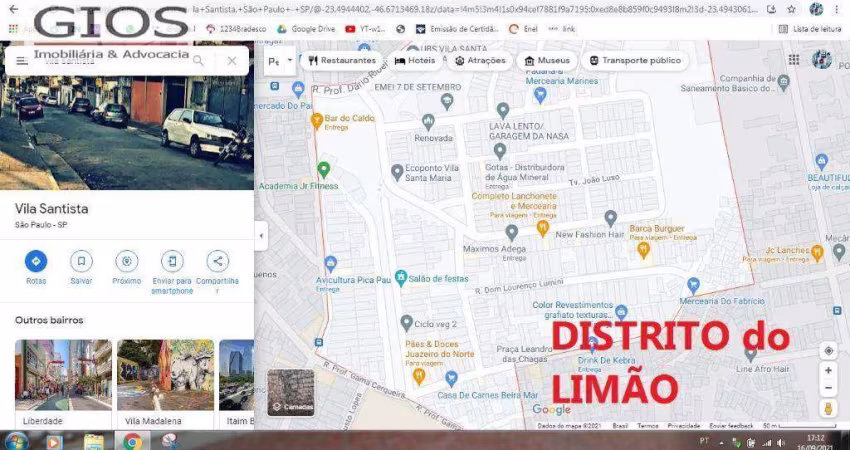Open the Vila Madalena neighborhood card
Screen dimensions: 850x450
[165, 383]
